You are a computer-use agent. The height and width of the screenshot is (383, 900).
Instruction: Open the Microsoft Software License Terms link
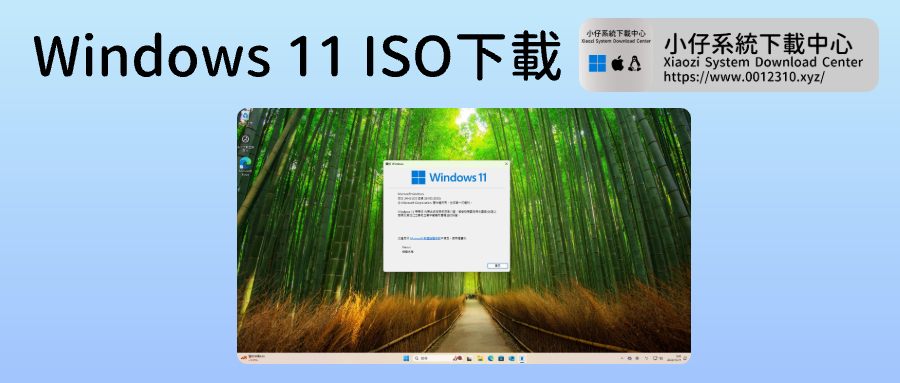[x=425, y=238]
